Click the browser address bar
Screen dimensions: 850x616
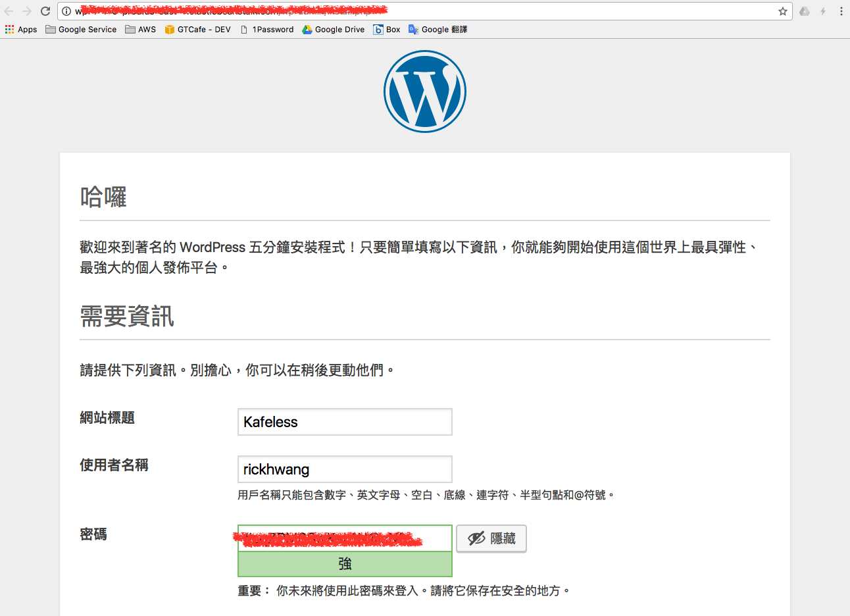[424, 11]
